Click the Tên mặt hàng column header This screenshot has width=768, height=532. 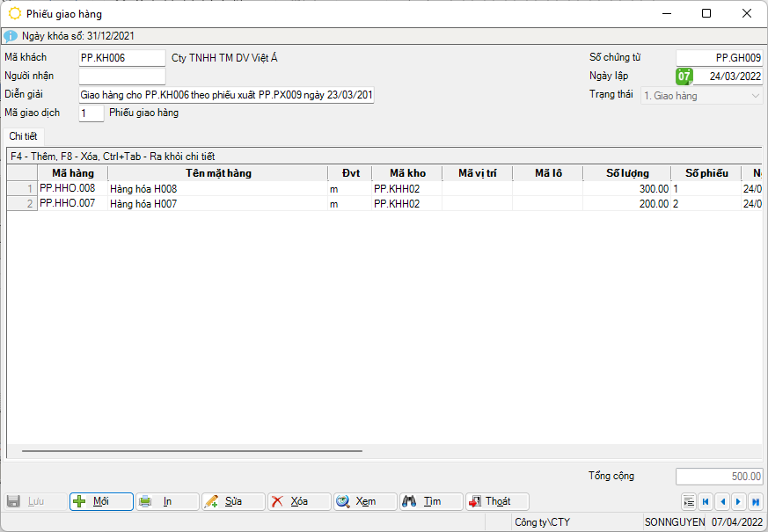coord(218,173)
